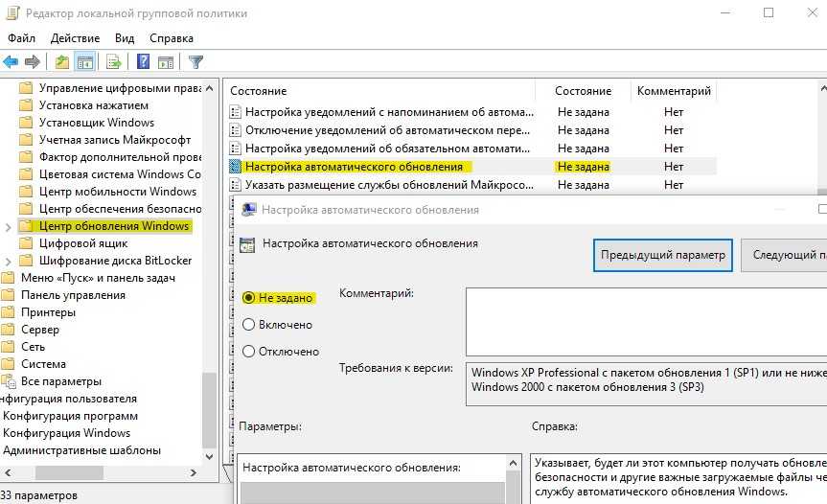Expand the "Центр обновления Windows" tree node
Image resolution: width=827 pixels, height=504 pixels.
tap(10, 227)
